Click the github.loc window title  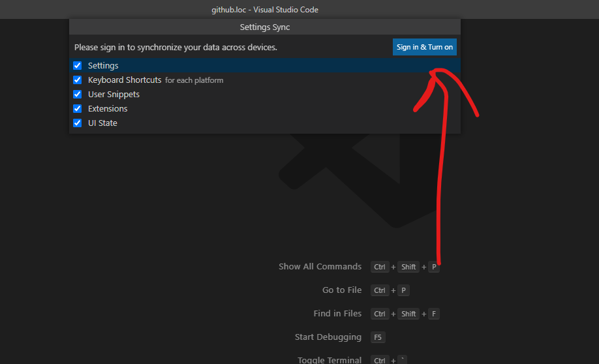(x=265, y=10)
